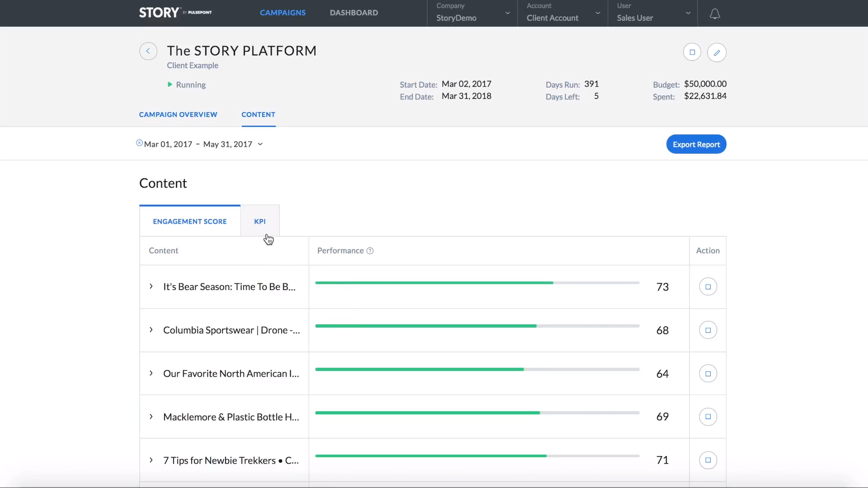Viewport: 868px width, 488px height.
Task: Click action icon for Macklemore & Plastic Bottle row
Action: coord(708,417)
